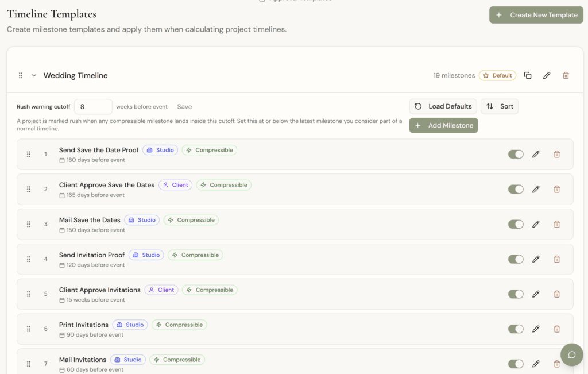Duplicate the Wedding Timeline template
This screenshot has height=374, width=588.
(528, 75)
